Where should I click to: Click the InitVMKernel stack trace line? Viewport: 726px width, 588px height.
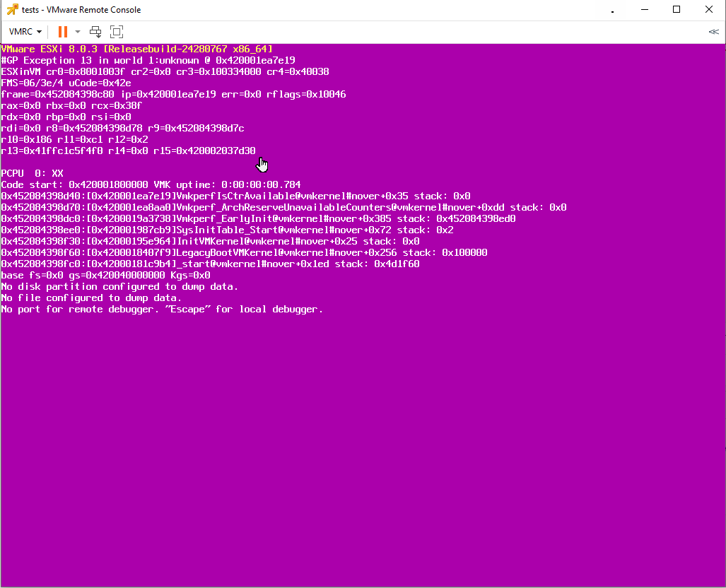[x=210, y=241]
